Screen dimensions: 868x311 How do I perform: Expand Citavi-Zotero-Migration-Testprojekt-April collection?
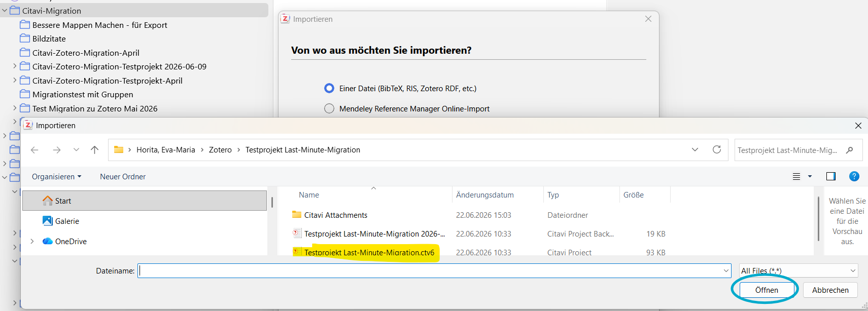coord(15,80)
